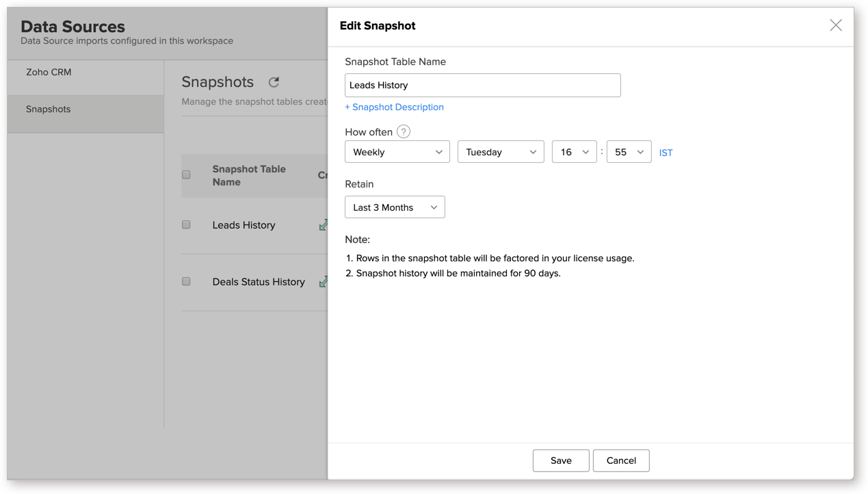
Task: Click the green icon beside Deals Status History
Action: coord(323,281)
